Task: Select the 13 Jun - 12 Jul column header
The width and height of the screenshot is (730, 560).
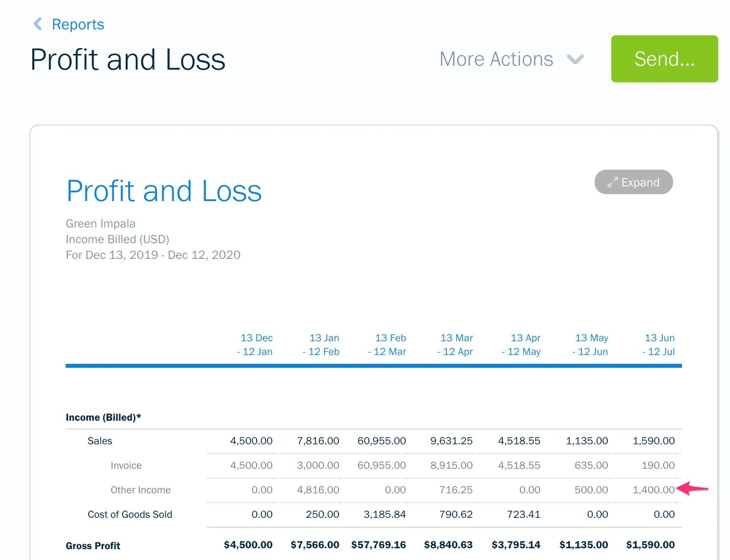Action: [659, 345]
